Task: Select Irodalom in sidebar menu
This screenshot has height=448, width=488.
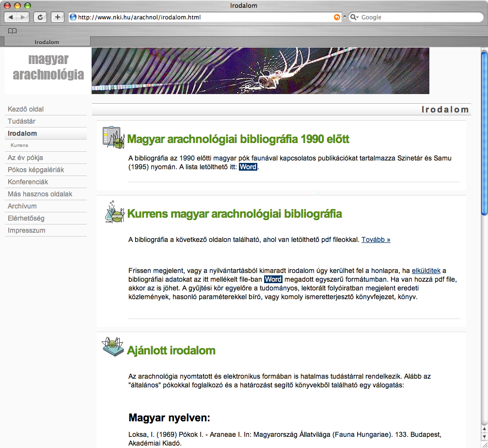Action: pos(22,133)
